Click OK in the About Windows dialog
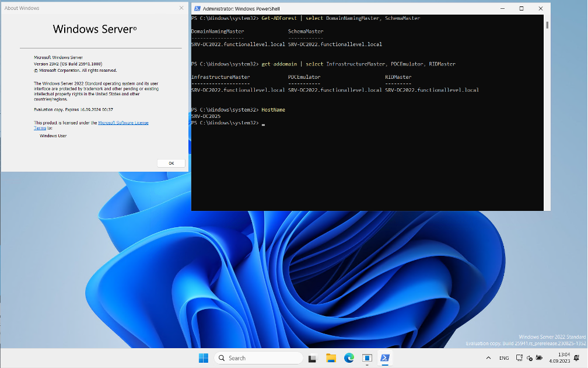 (x=171, y=163)
